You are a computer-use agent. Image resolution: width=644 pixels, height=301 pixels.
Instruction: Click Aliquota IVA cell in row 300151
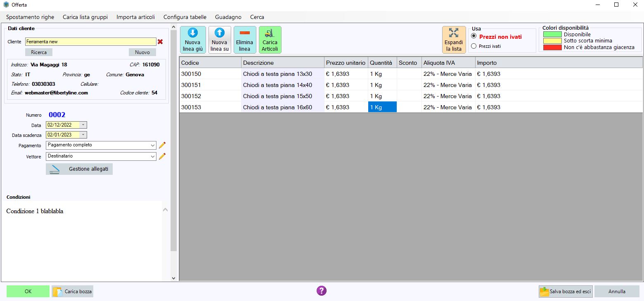(448, 85)
